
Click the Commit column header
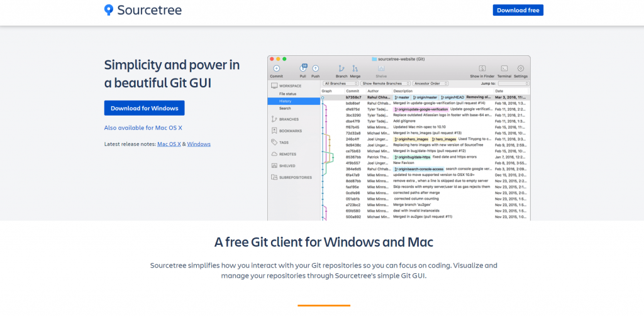(352, 90)
